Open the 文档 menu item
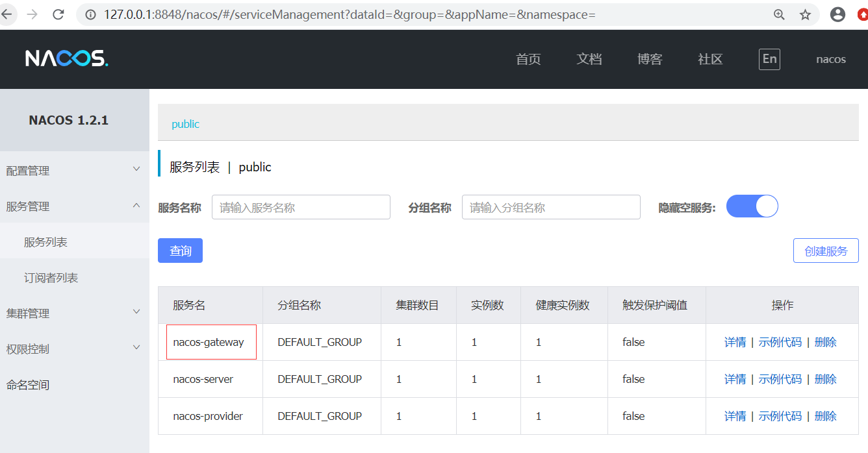The height and width of the screenshot is (453, 868). point(589,59)
